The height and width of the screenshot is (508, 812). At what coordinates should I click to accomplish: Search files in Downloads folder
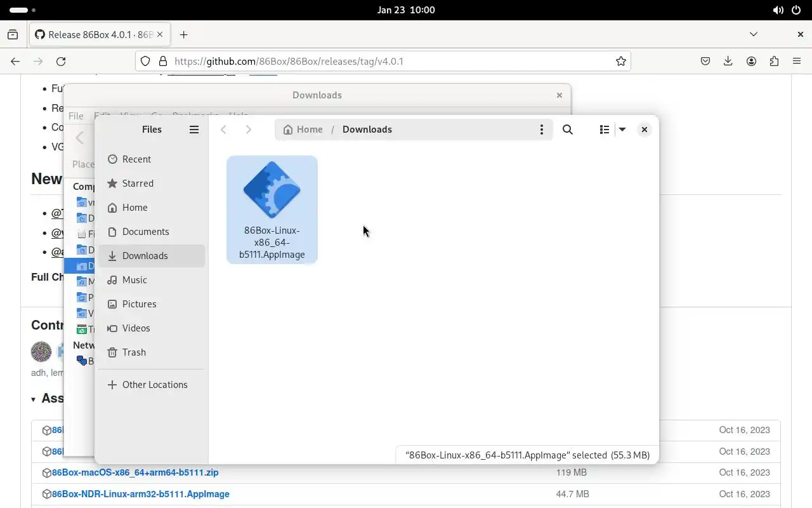568,130
